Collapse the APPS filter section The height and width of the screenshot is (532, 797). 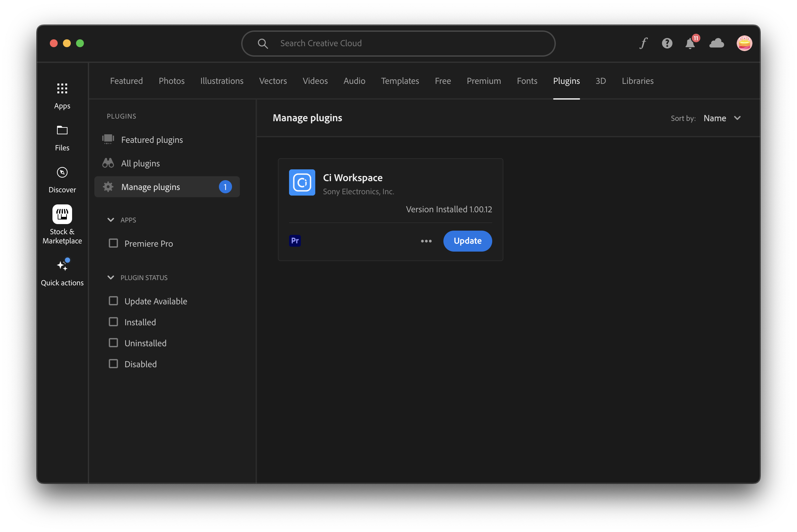tap(111, 219)
